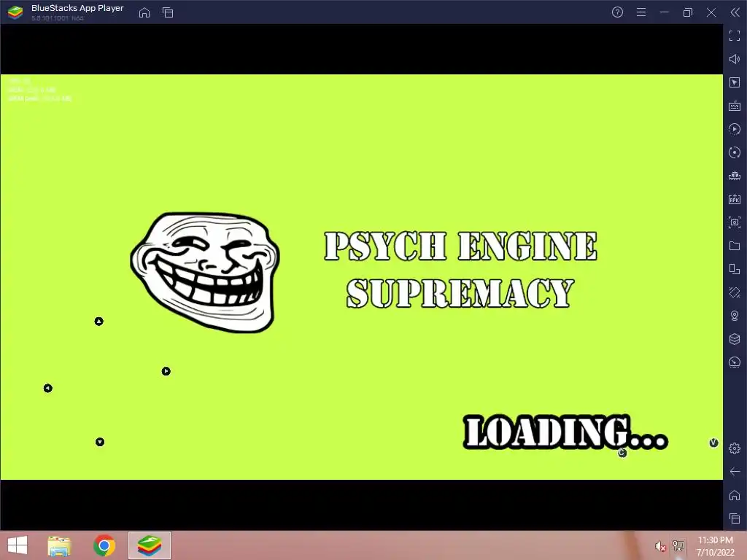
Task: Open the hamburger menu in title bar
Action: click(641, 12)
